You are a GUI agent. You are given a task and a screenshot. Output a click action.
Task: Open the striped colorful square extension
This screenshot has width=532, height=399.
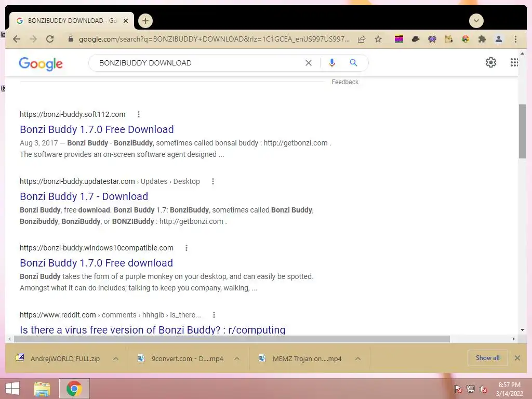click(x=399, y=39)
